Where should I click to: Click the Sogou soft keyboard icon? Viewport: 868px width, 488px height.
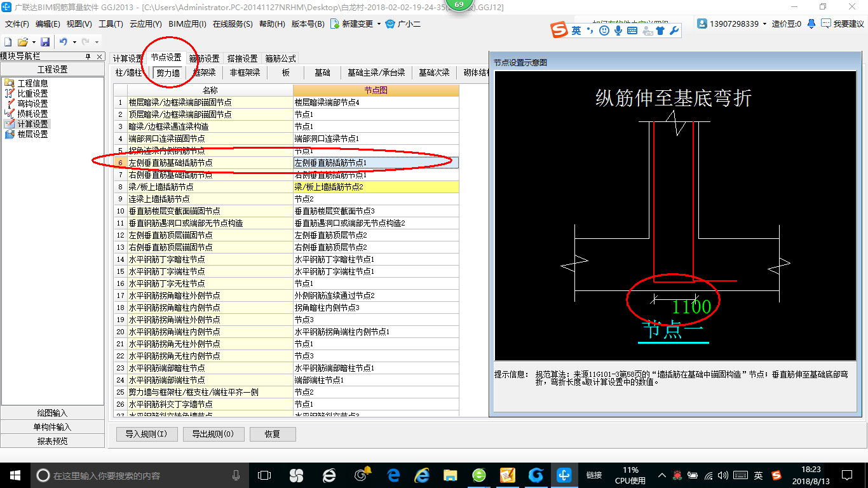click(632, 30)
